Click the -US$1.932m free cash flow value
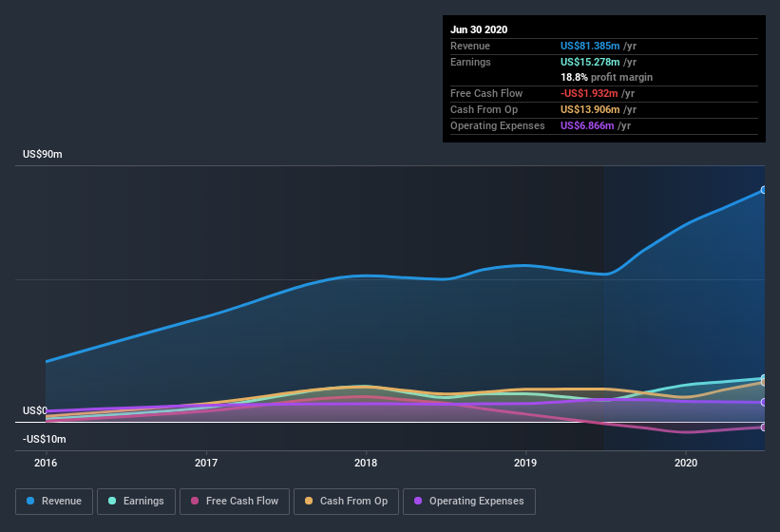Image resolution: width=780 pixels, height=532 pixels. point(589,93)
